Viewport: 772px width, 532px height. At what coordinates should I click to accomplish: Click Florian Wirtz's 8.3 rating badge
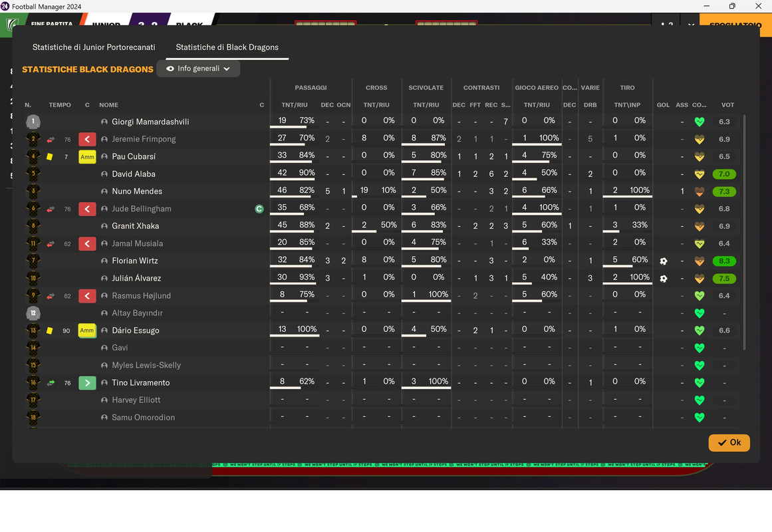click(x=723, y=261)
